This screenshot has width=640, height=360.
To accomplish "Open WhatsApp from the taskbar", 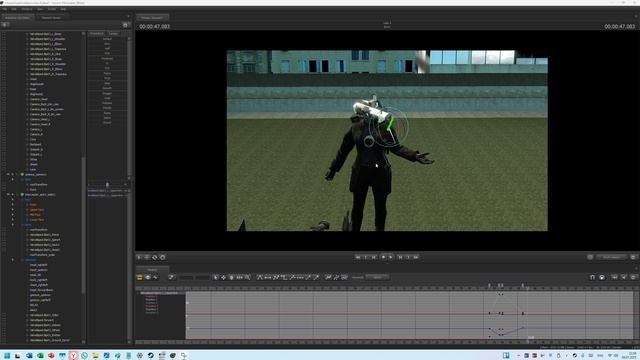I will click(84, 356).
